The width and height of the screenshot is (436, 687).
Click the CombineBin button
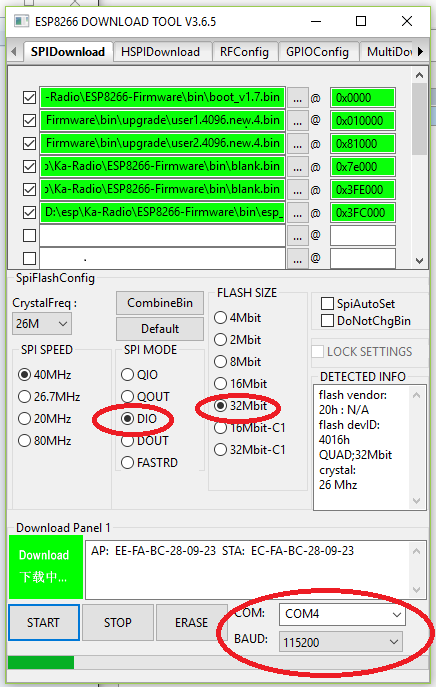point(160,303)
